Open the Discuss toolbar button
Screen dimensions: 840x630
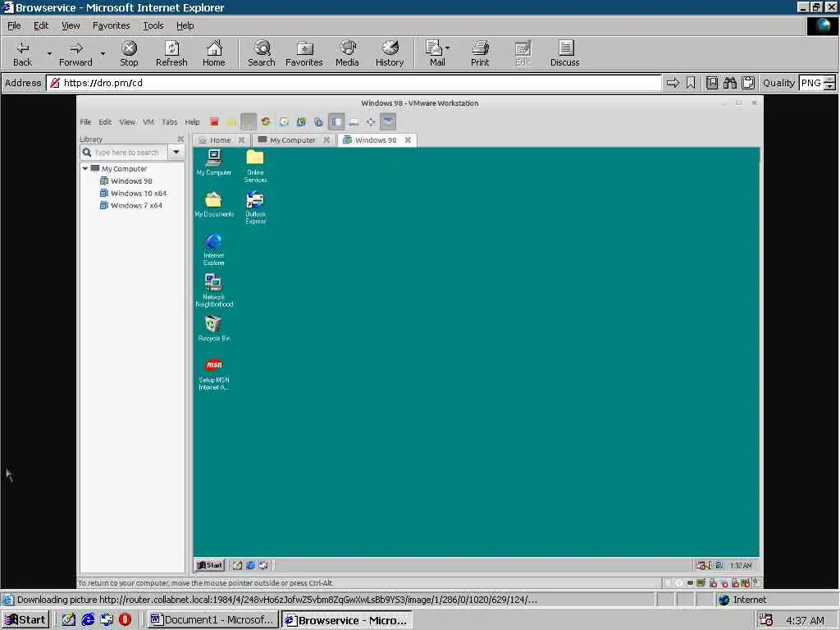(x=564, y=53)
